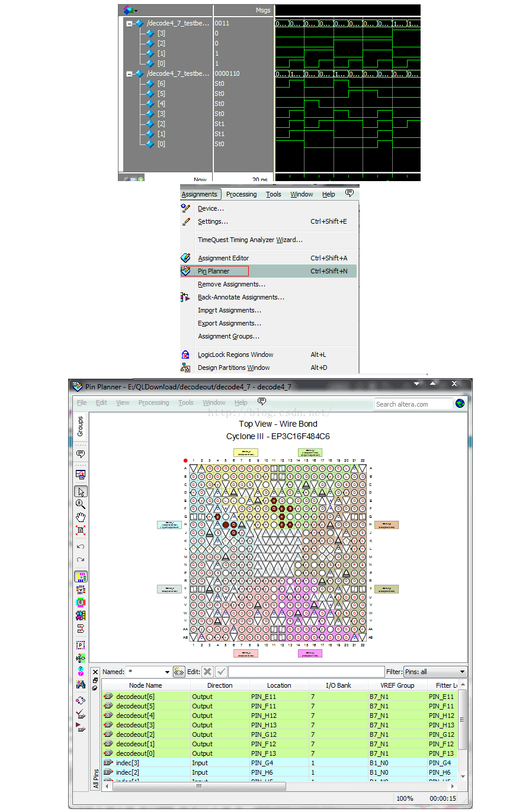Screen dimensions: 529x812
Task: Click the I/O Bank column header
Action: 338,685
